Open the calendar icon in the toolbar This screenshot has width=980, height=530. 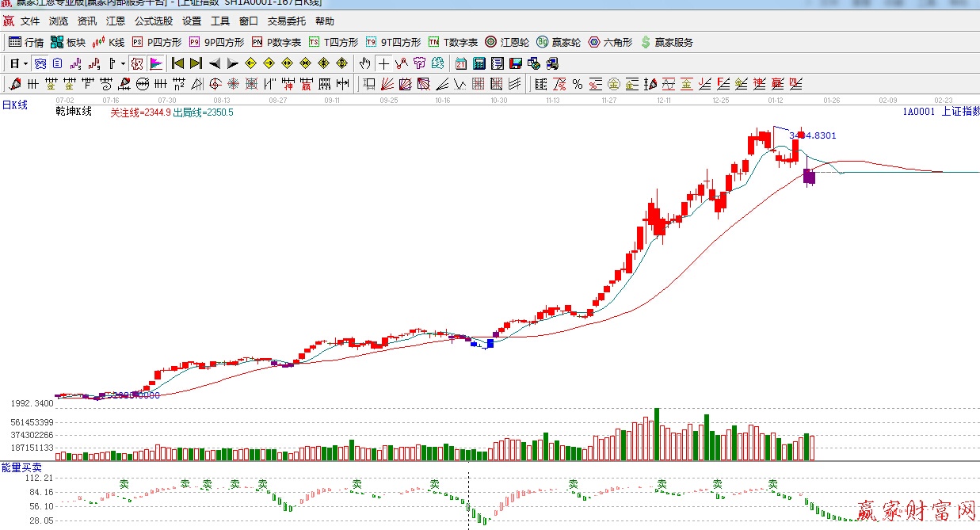click(x=461, y=63)
